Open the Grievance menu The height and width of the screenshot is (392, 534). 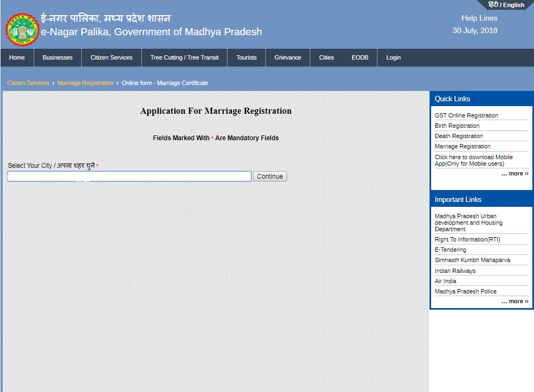pyautogui.click(x=288, y=57)
